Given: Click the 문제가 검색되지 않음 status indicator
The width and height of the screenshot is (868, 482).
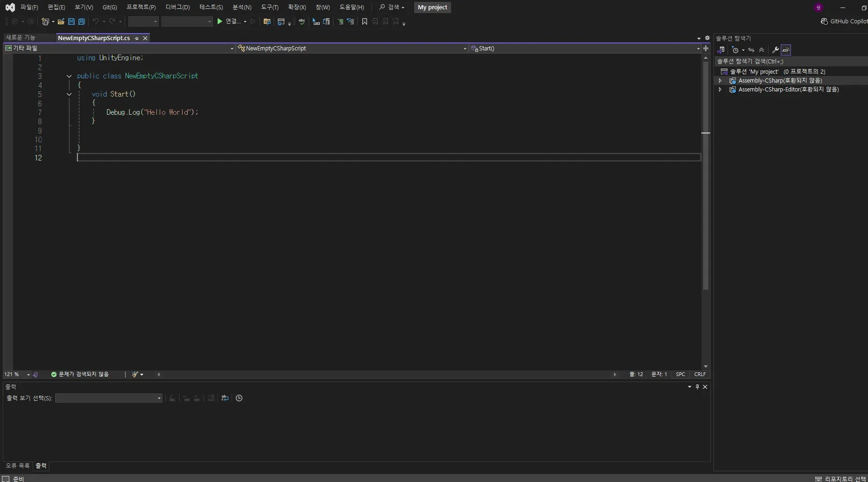Looking at the screenshot, I should (x=80, y=374).
